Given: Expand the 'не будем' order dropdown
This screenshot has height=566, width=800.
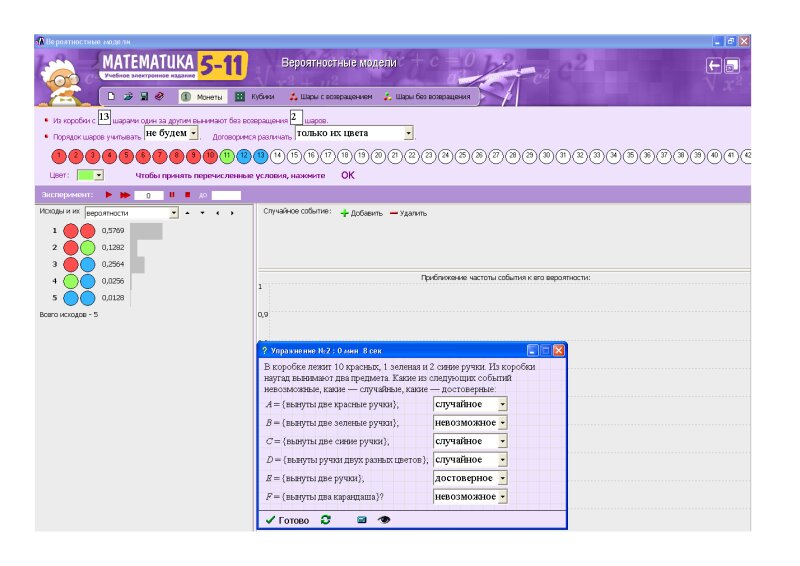Looking at the screenshot, I should click(x=194, y=133).
